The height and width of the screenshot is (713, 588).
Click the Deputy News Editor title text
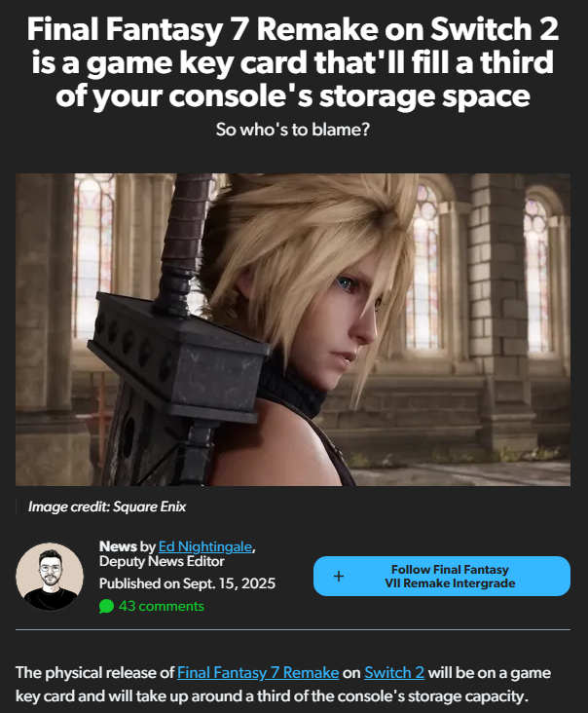point(162,562)
